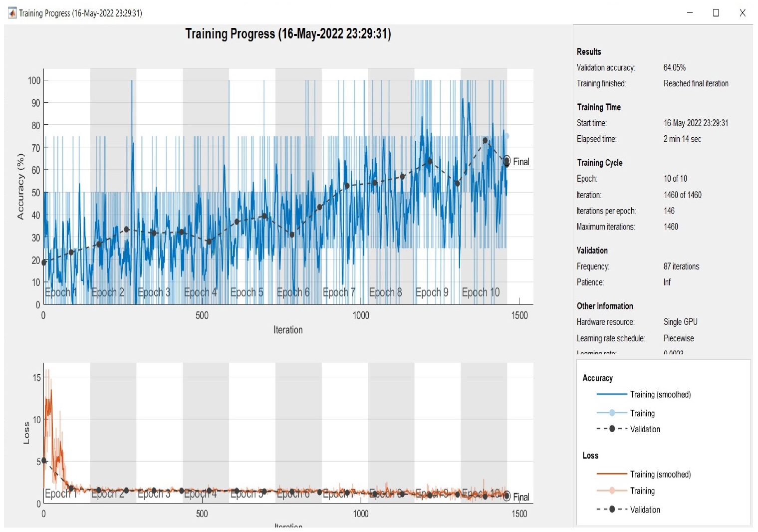Click the 64.05% validation accuracy value

(x=674, y=67)
